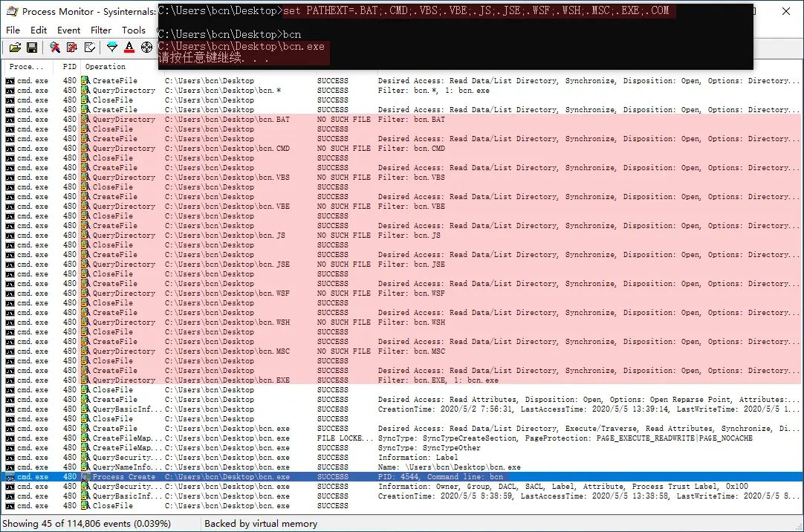Toggle the Autoscroll toolbar icon

click(x=72, y=48)
